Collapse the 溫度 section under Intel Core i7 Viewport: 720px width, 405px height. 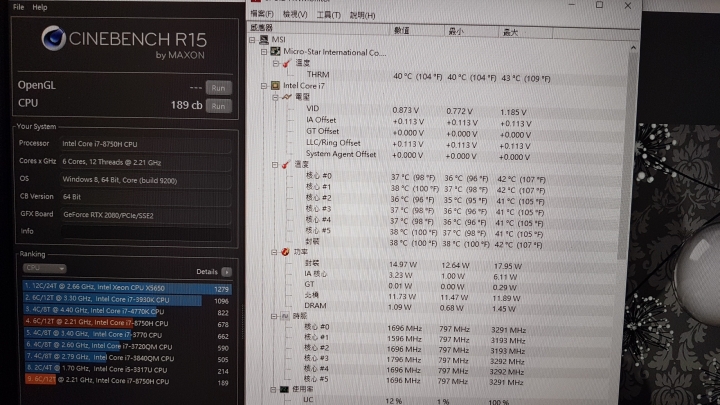275,165
